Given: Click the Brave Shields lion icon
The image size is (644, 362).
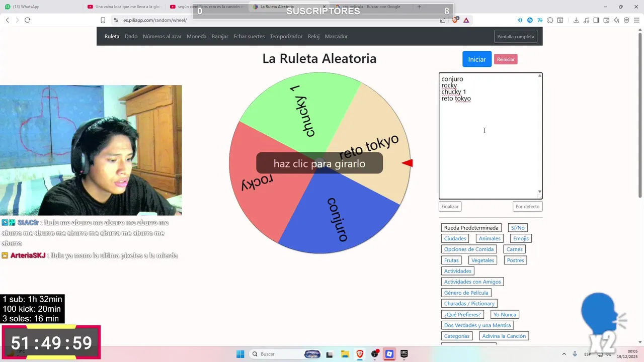Looking at the screenshot, I should [455, 20].
